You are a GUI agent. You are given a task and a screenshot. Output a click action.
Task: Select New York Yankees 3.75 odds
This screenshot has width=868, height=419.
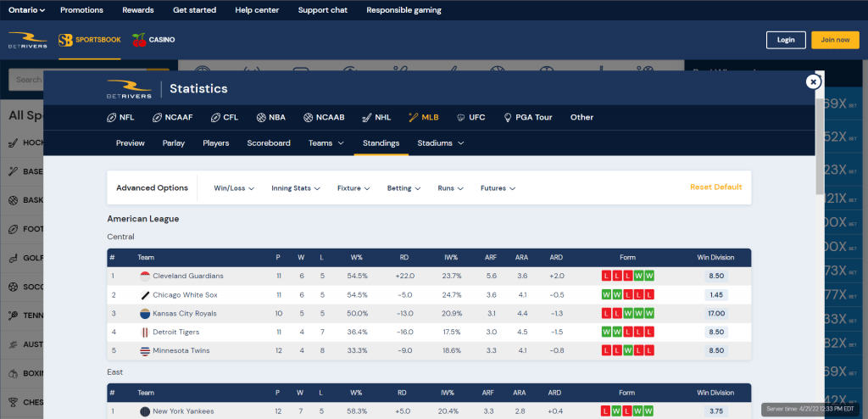(x=715, y=411)
